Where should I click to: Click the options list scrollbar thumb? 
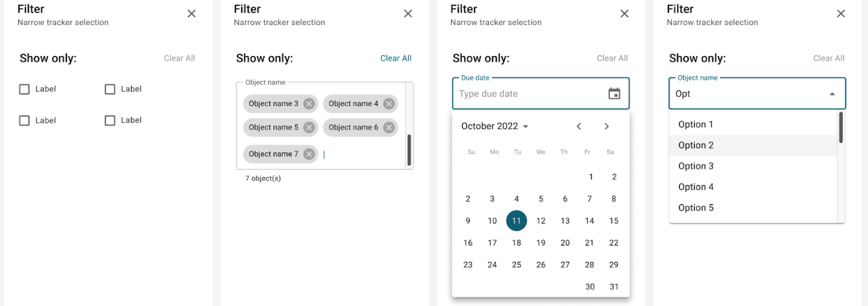point(841,128)
